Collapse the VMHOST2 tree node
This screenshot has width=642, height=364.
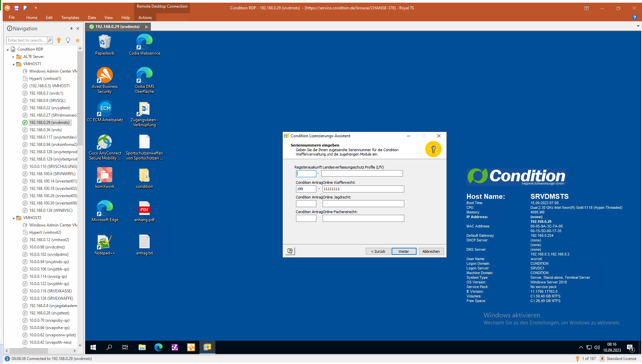point(14,218)
